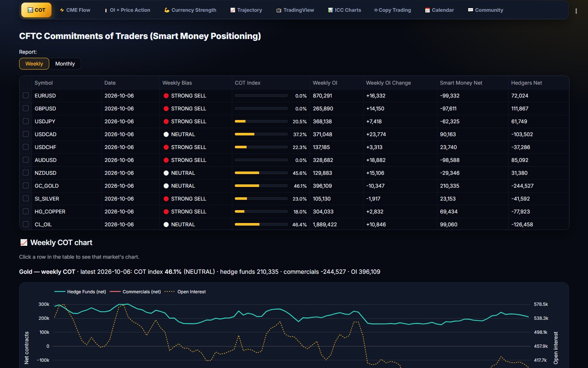Image resolution: width=588 pixels, height=368 pixels.
Task: Toggle the NZDUSD row checkbox
Action: click(26, 173)
